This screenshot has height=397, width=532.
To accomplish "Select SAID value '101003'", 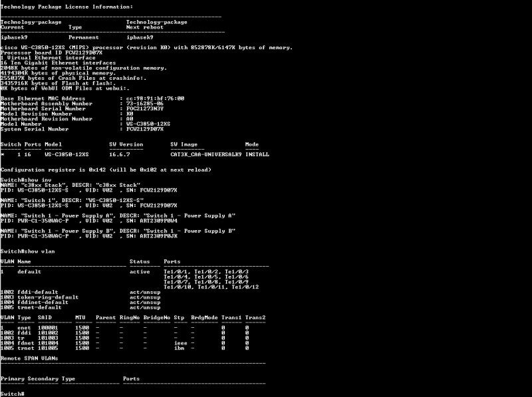I will coord(48,338).
